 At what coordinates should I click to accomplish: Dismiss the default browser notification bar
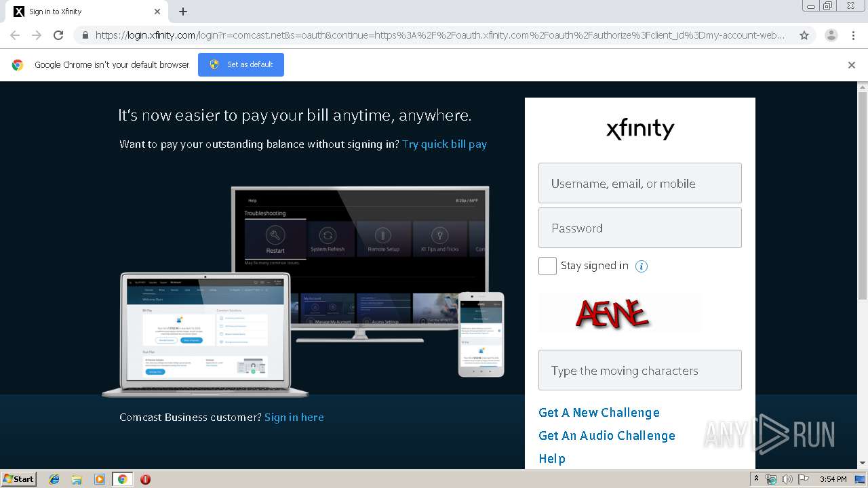point(852,65)
